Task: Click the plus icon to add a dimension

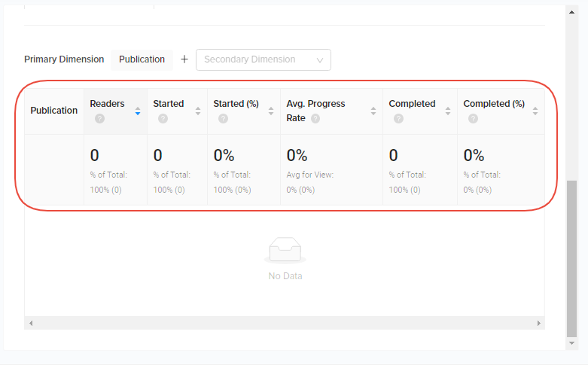Action: tap(184, 59)
